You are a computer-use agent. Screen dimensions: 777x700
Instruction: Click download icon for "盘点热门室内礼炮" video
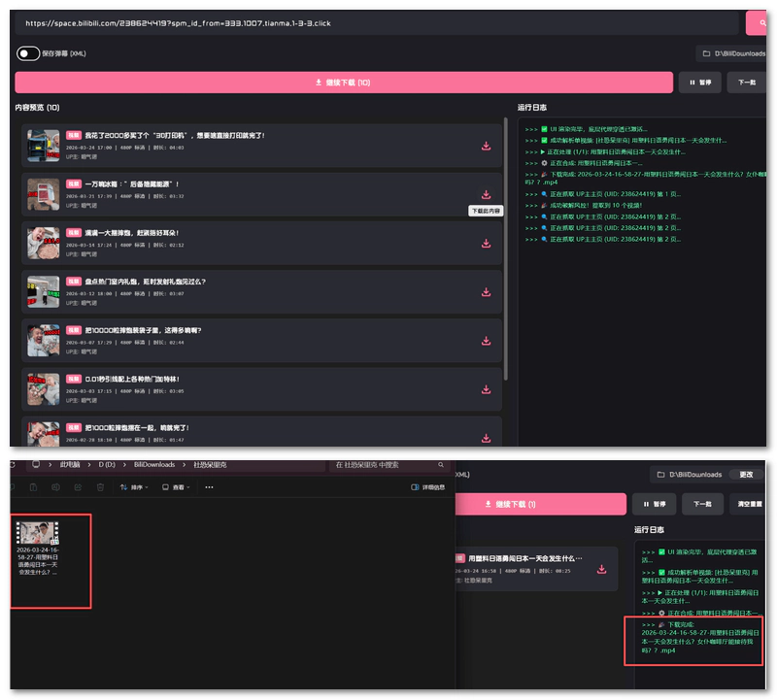click(486, 292)
